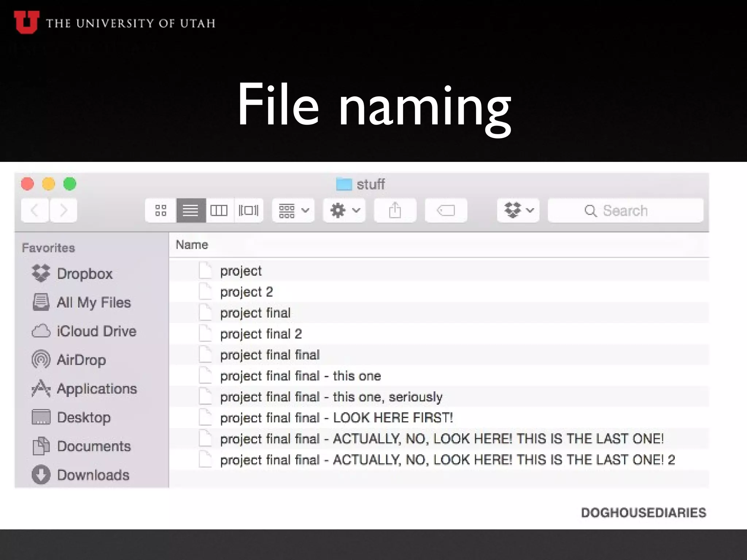Sort by the Name column header
747x560 pixels.
[439, 245]
